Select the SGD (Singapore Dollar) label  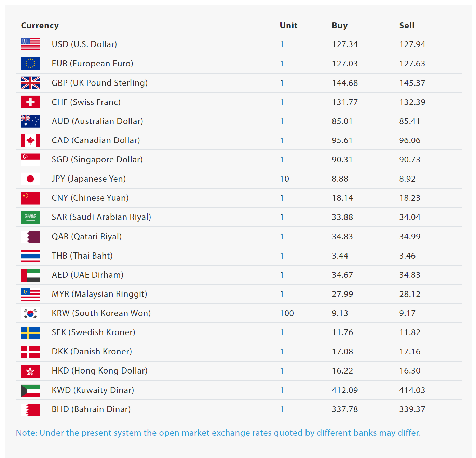(97, 160)
